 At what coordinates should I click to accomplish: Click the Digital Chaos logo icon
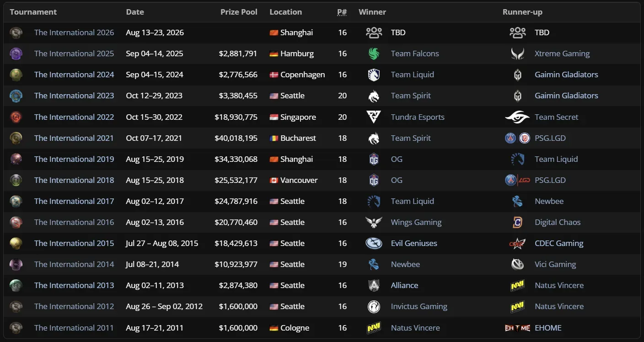click(x=517, y=222)
